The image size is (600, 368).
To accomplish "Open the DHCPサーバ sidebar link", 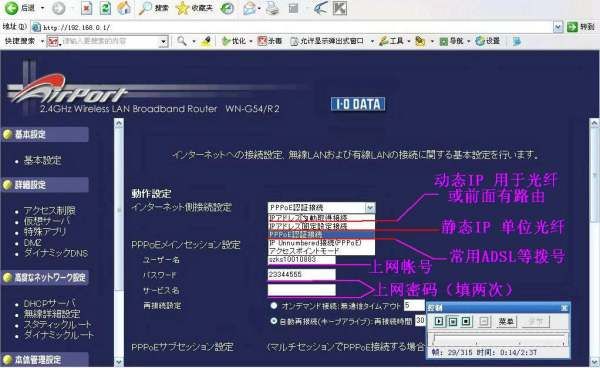I will tap(49, 304).
